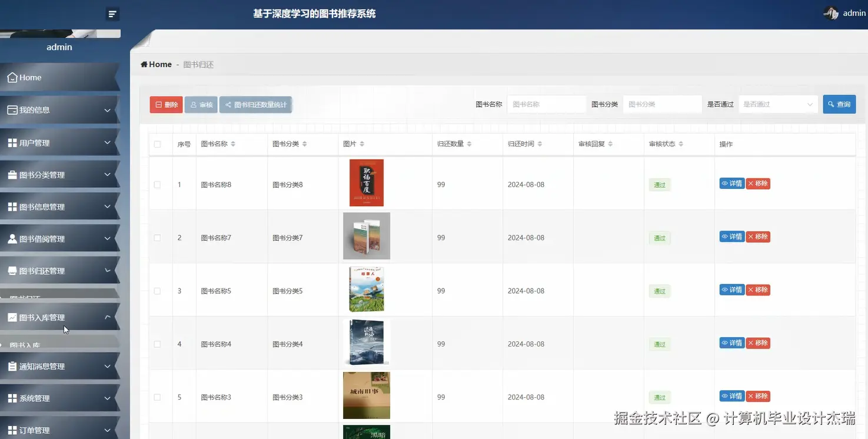Screen dimensions: 868x439
Task: Click the 审核 button
Action: point(201,105)
